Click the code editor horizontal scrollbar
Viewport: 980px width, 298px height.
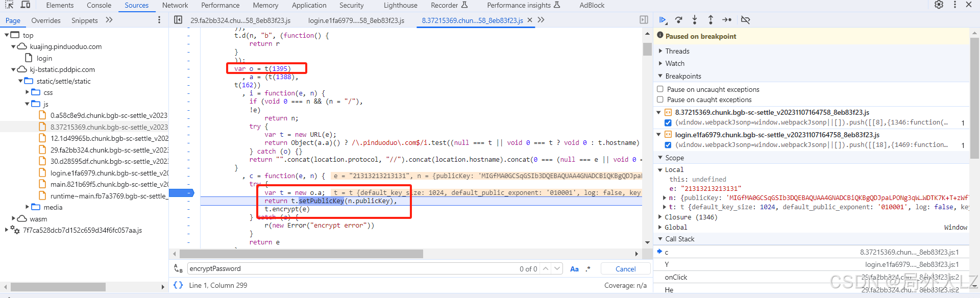pyautogui.click(x=302, y=254)
